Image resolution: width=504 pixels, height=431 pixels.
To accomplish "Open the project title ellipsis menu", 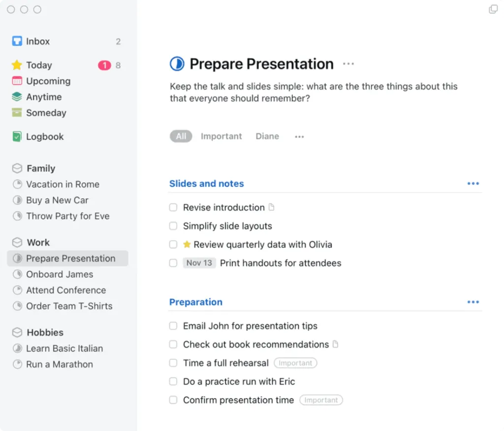I will [x=348, y=64].
